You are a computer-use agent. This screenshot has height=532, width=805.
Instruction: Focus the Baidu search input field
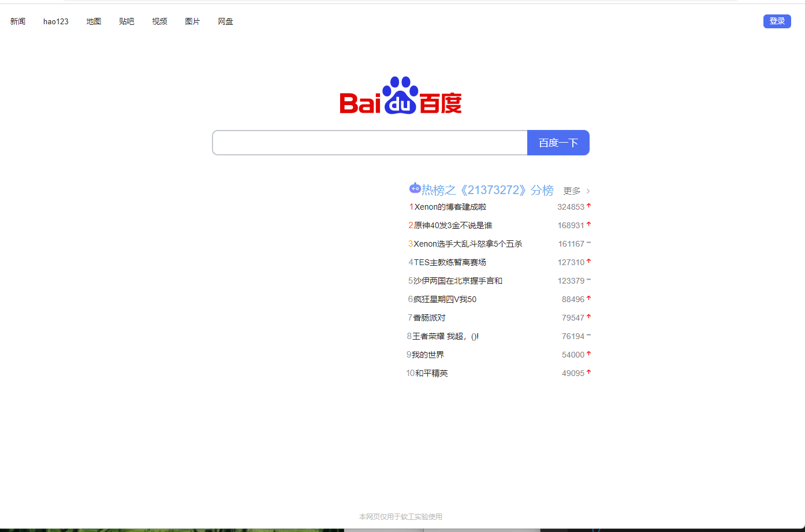(370, 143)
